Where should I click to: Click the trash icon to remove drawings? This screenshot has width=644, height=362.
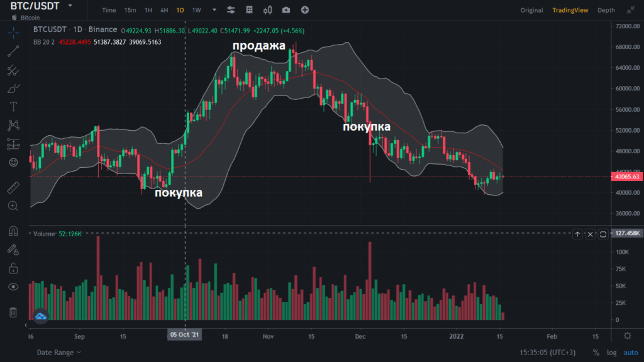13,312
